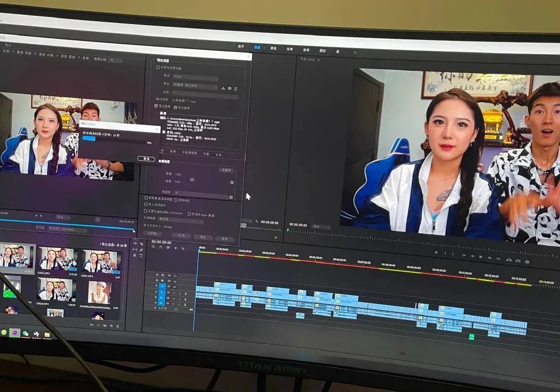Click Step Back one frame in program monitor

pyautogui.click(x=472, y=256)
